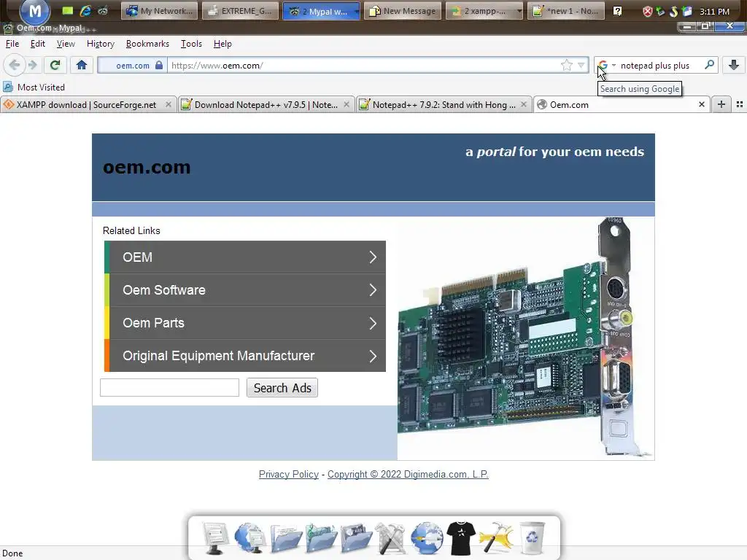Click chevron on Original Equipment Manufacturer row
The image size is (747, 560).
click(x=373, y=356)
